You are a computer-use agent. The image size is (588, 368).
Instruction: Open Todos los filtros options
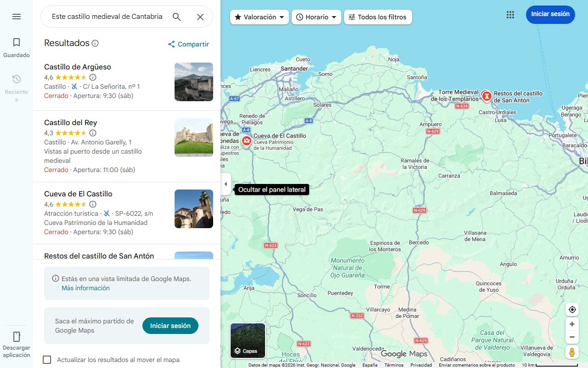378,17
